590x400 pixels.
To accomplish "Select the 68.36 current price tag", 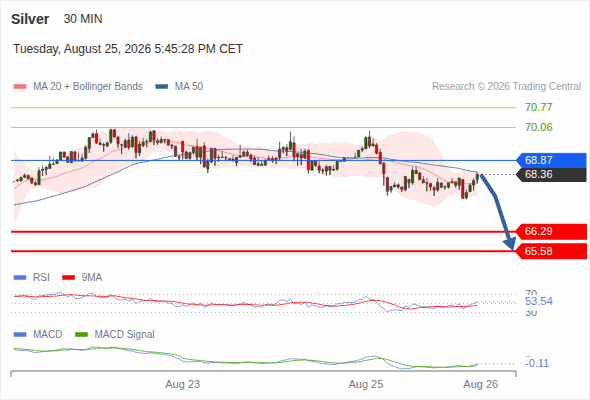I will (551, 175).
